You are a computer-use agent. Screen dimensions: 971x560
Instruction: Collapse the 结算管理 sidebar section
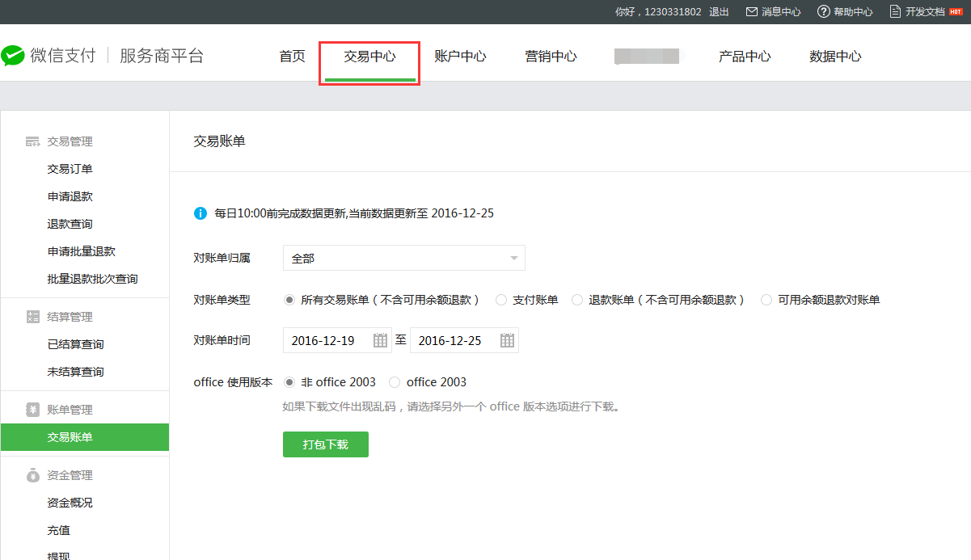pos(70,317)
